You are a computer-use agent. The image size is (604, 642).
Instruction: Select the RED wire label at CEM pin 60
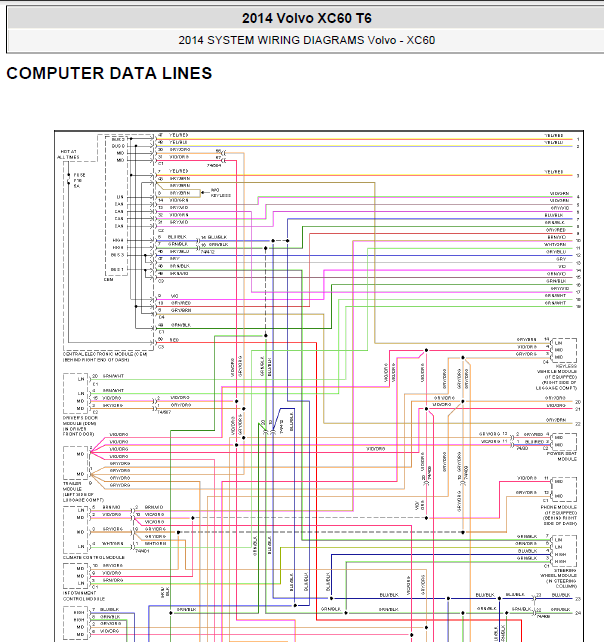[x=174, y=340]
